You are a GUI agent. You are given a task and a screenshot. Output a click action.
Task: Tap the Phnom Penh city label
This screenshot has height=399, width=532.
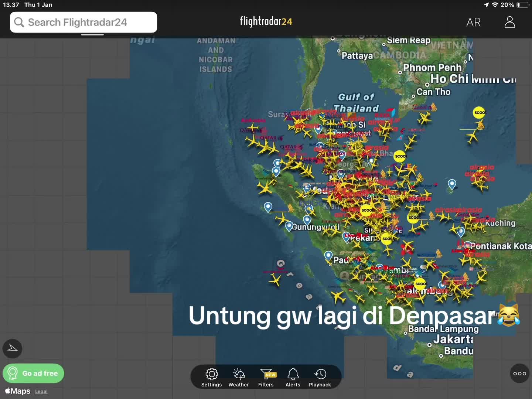432,68
